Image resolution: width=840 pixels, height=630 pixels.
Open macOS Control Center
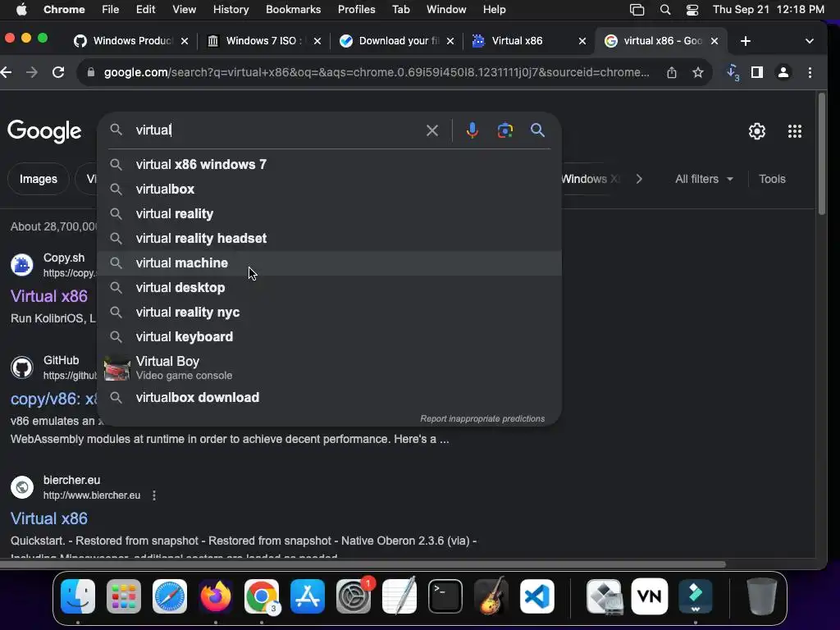[x=692, y=10]
